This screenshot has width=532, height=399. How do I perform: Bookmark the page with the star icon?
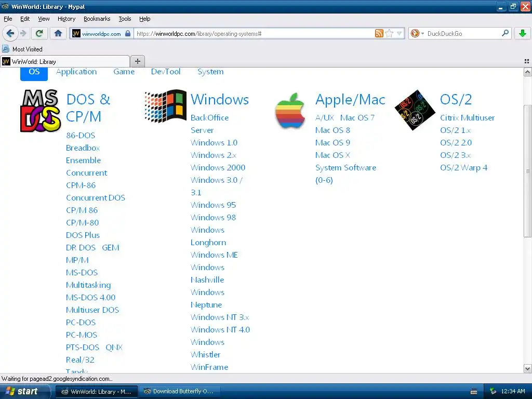click(x=389, y=33)
